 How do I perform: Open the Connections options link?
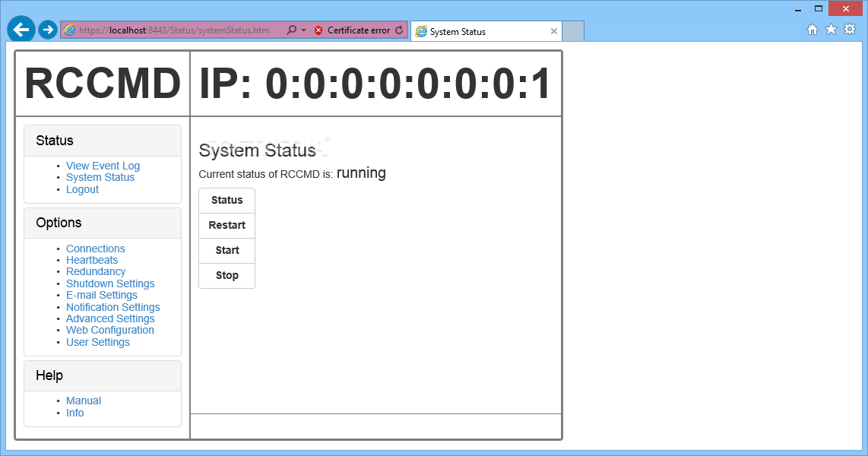[x=96, y=249]
